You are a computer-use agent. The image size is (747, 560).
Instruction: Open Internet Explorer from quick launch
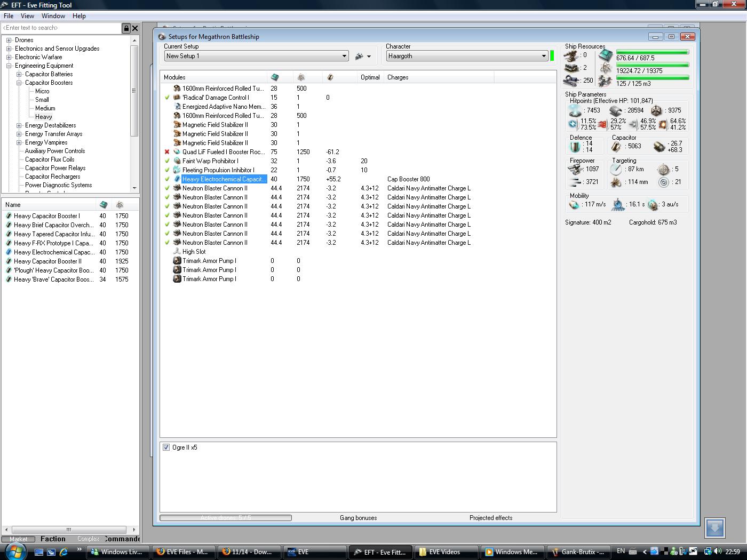[x=63, y=552]
